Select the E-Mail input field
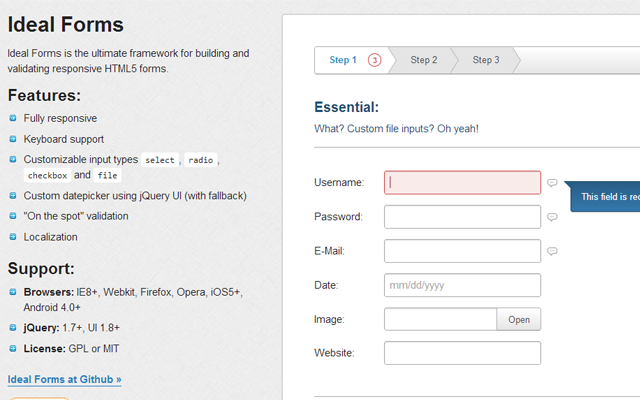 [x=462, y=251]
